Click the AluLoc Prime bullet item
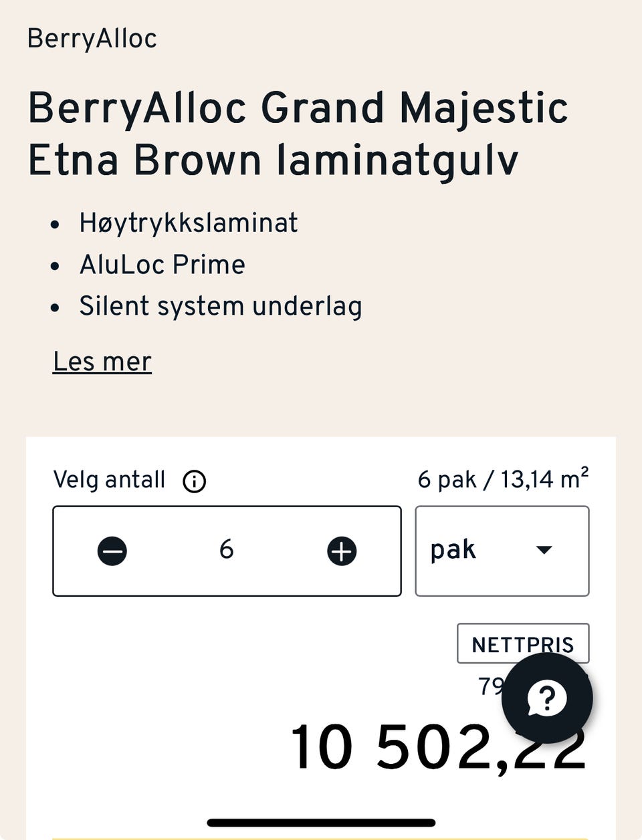642x840 pixels. (162, 265)
